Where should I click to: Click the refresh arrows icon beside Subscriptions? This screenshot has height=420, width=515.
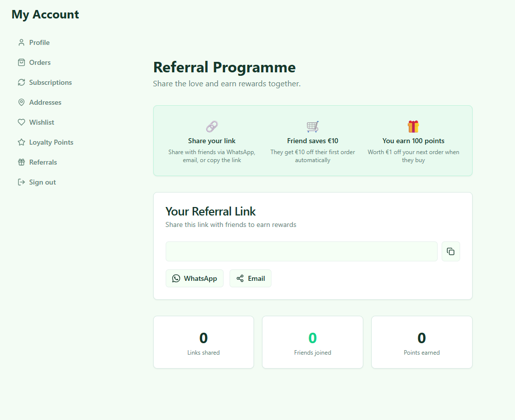pos(21,82)
